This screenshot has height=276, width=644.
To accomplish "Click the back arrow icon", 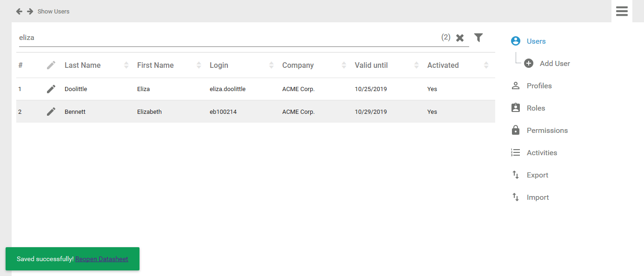I will click(19, 11).
